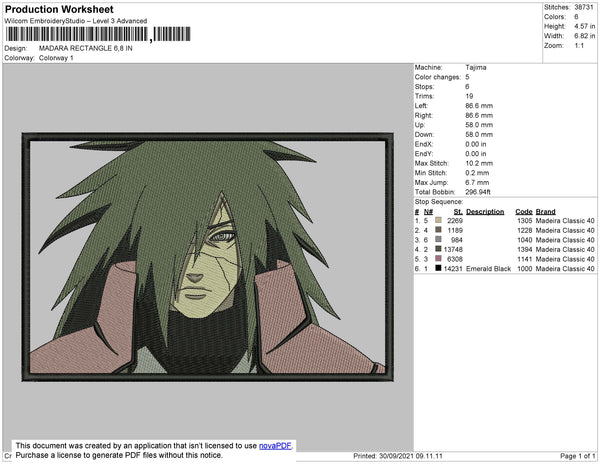Image resolution: width=600 pixels, height=464 pixels.
Task: Click the Stitches value 38731
Action: click(584, 7)
